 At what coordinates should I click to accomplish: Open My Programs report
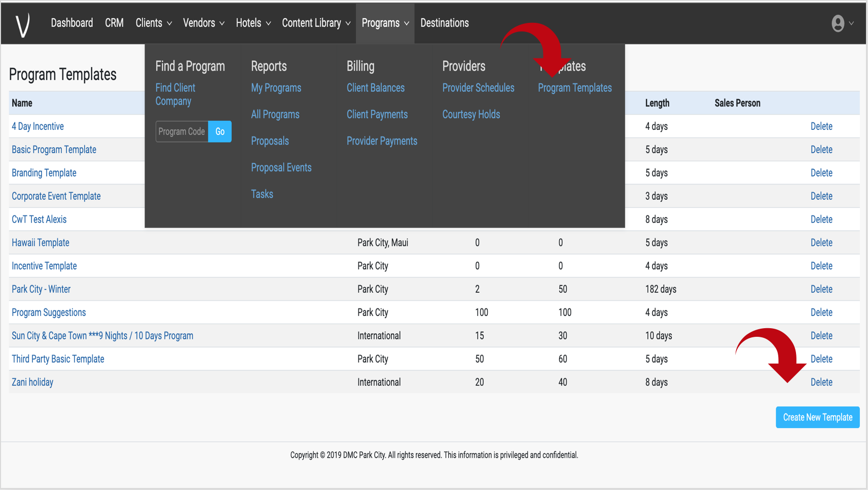276,88
